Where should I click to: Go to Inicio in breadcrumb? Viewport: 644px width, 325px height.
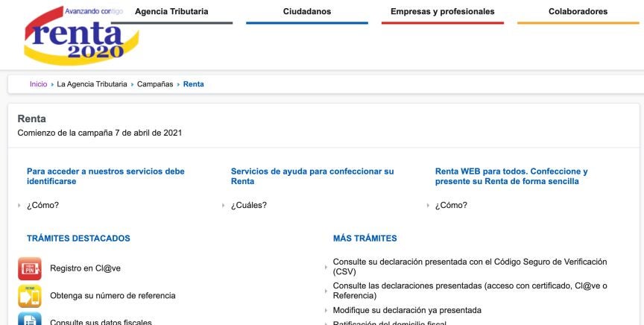click(x=38, y=84)
